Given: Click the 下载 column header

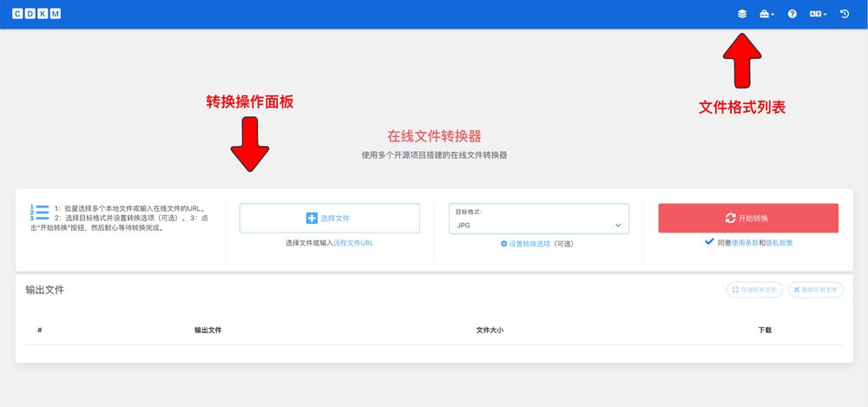Looking at the screenshot, I should click(x=764, y=331).
